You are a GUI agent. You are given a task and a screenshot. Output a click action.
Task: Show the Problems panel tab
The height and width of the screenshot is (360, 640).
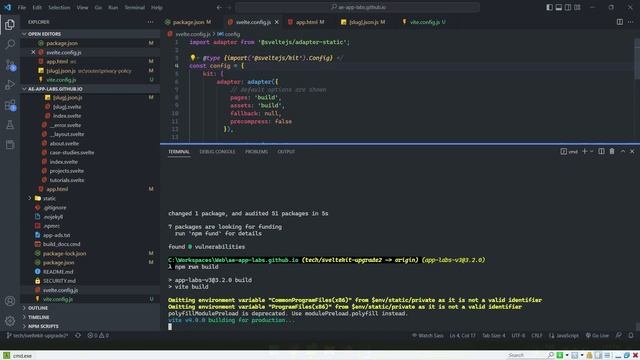[x=256, y=151]
